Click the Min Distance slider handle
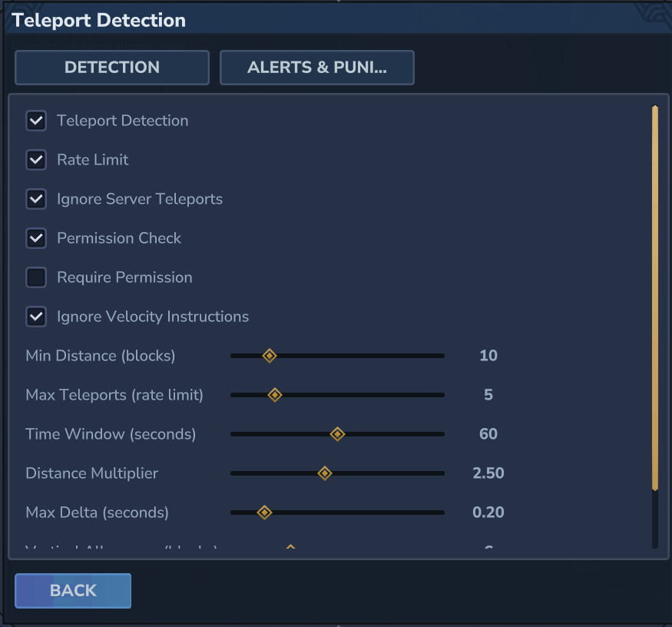The image size is (672, 627). point(270,356)
